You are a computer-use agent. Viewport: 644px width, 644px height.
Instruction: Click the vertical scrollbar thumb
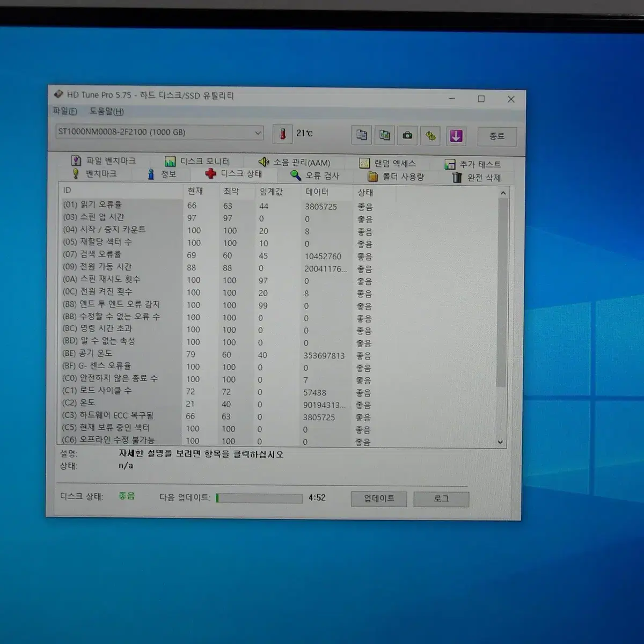502,292
